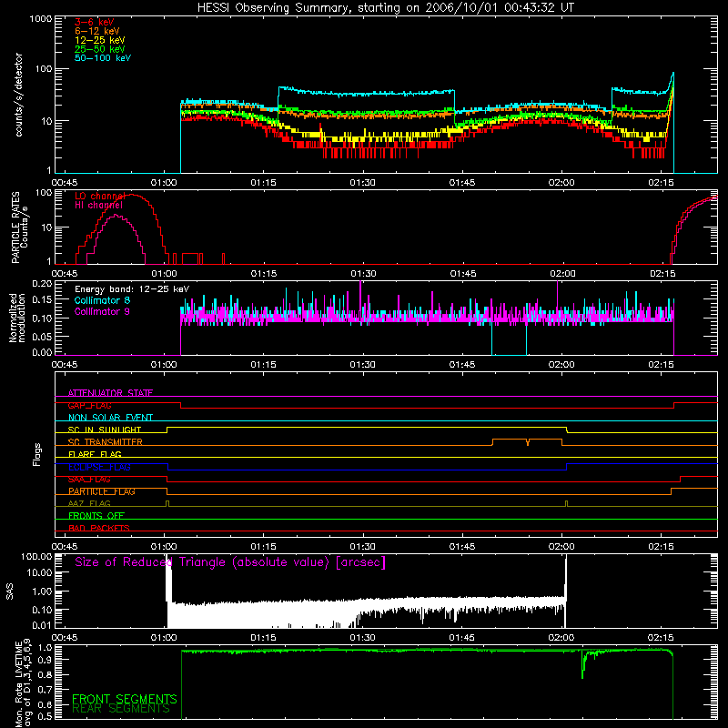
Task: Click the 01:30 time label under the counts plot
Action: 362,183
